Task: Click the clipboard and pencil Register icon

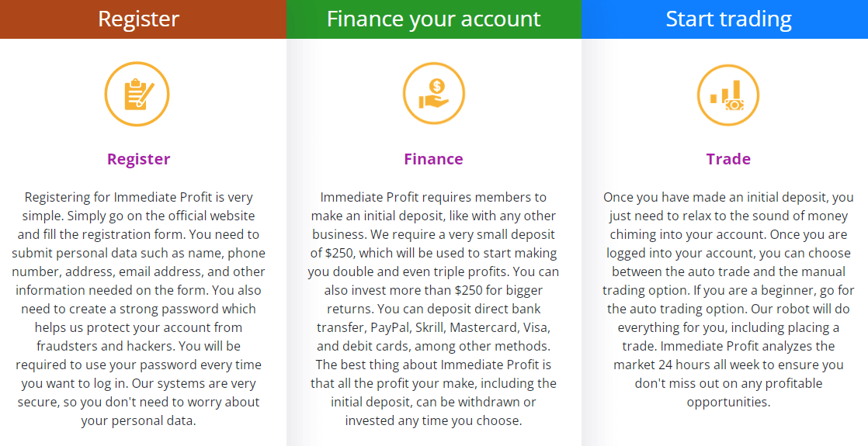Action: point(137,94)
